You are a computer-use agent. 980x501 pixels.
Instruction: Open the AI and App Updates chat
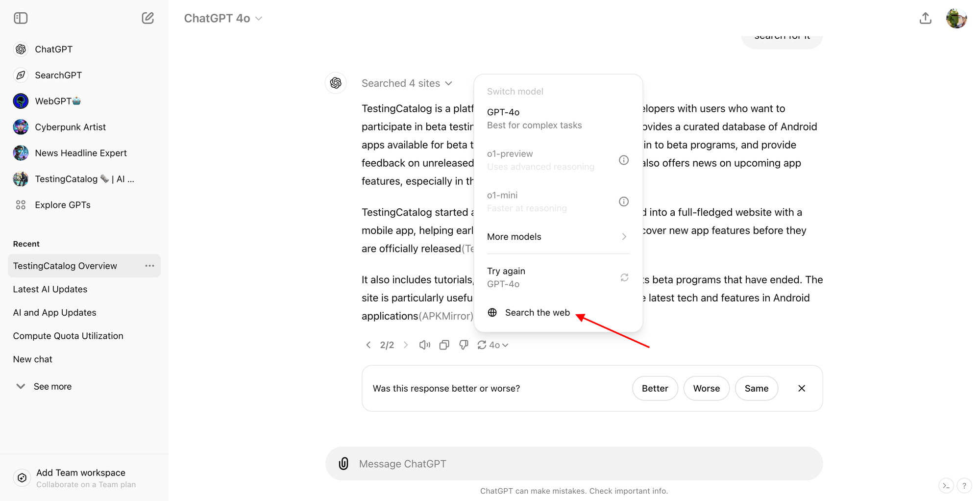[x=84, y=313]
